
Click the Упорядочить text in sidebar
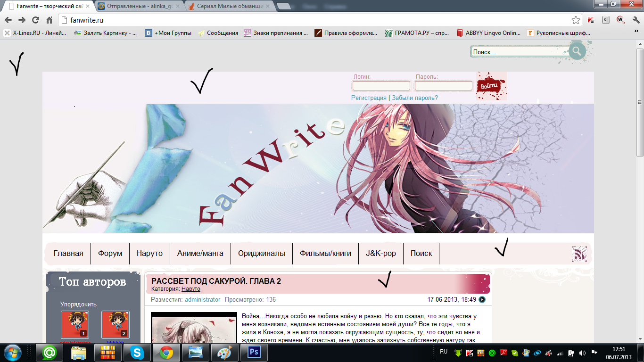coord(78,304)
